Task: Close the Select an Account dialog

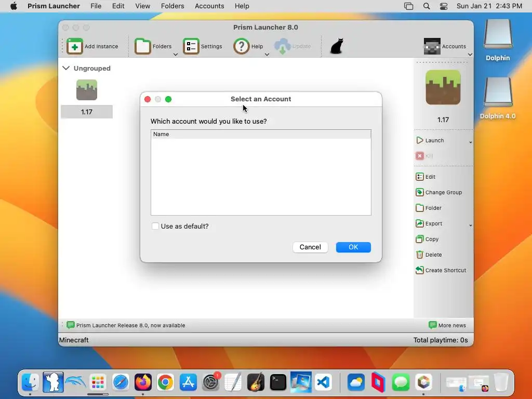Action: [148, 99]
